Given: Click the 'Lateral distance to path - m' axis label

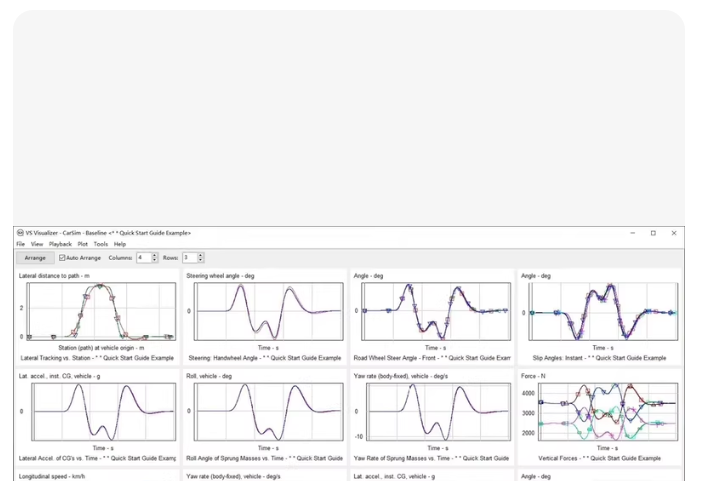Looking at the screenshot, I should click(54, 276).
